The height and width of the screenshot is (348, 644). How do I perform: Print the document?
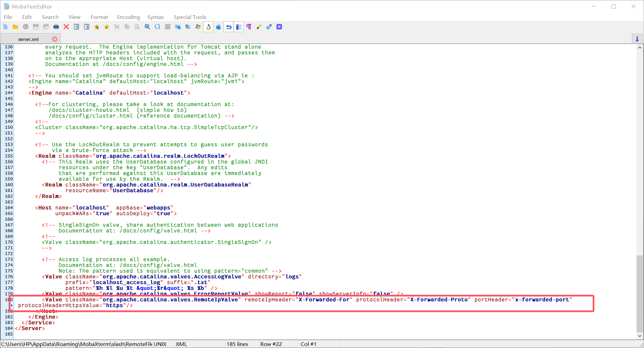tap(56, 27)
